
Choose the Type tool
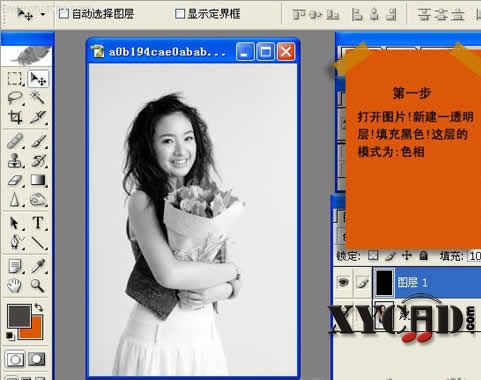pyautogui.click(x=38, y=223)
